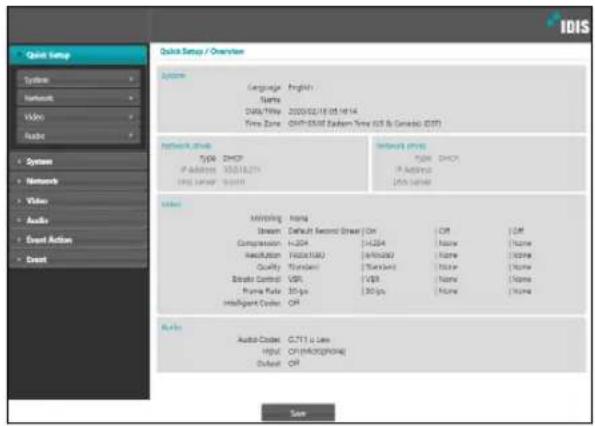The width and height of the screenshot is (595, 426).
Task: Click the arrow on Quick Setup Video
Action: [x=131, y=117]
